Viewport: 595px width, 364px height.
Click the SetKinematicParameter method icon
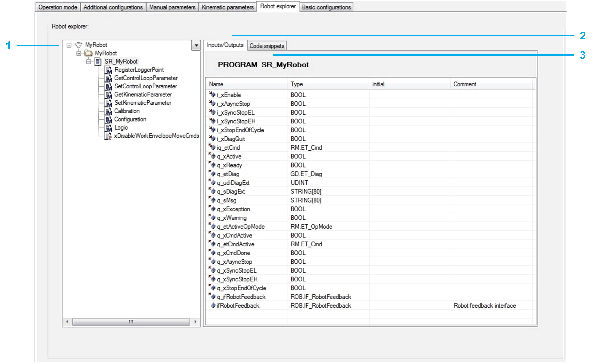point(108,103)
